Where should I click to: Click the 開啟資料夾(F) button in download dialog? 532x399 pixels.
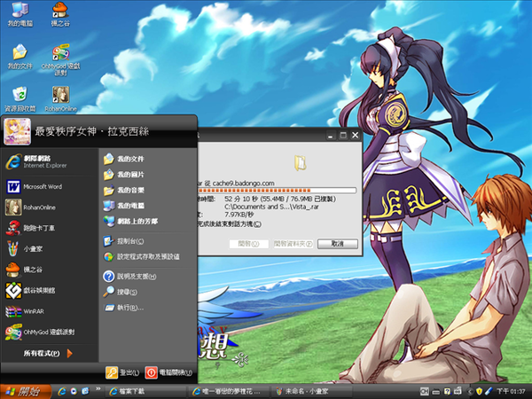[293, 244]
